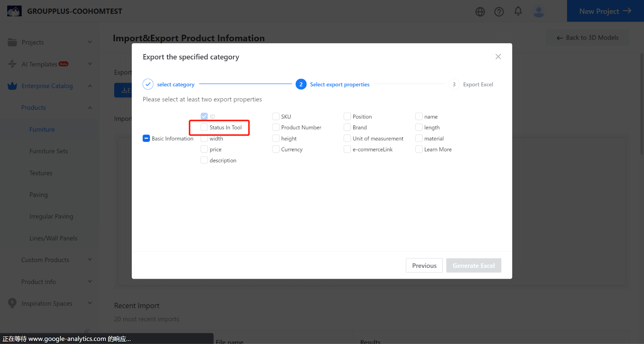Click the New Project button
This screenshot has height=344, width=644.
tap(605, 11)
